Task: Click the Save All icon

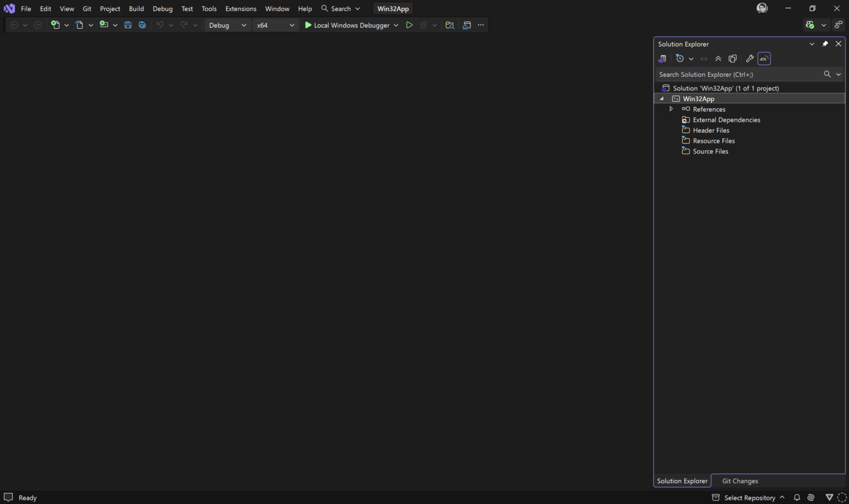Action: pyautogui.click(x=142, y=25)
